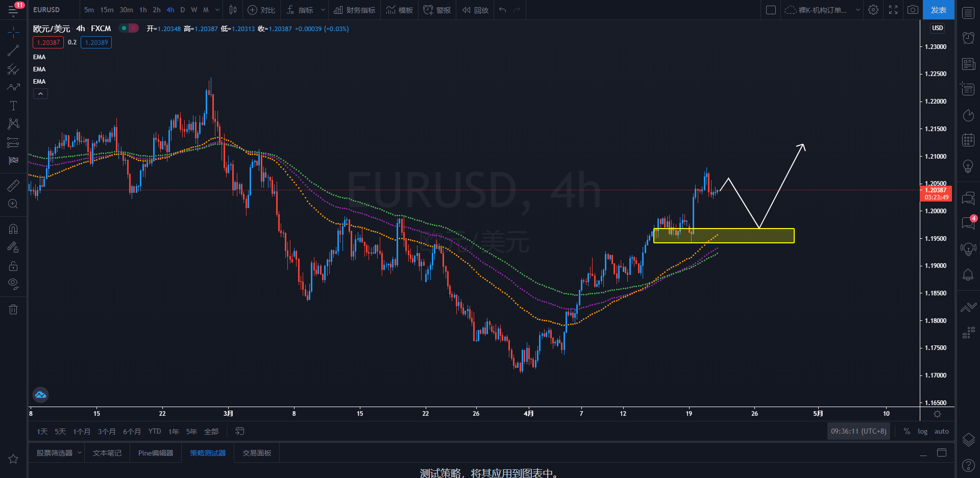Screen dimensions: 980x478
Task: Collapse the EMA indicator legend
Action: tap(40, 93)
